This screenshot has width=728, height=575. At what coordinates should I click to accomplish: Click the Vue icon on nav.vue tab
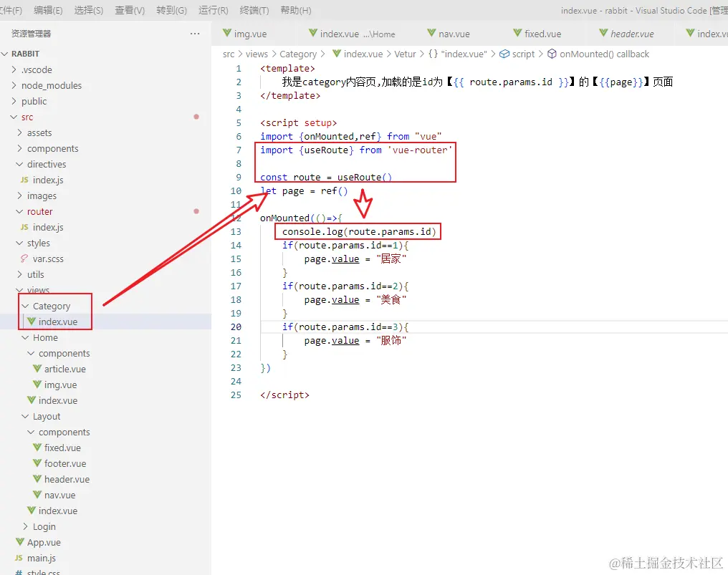[x=432, y=33]
